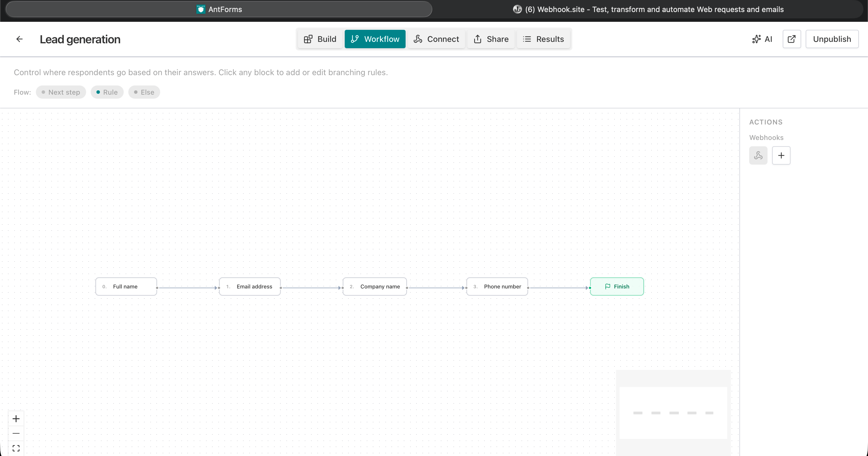The width and height of the screenshot is (868, 456).
Task: Open branching rules for the Full name block
Action: coord(126,286)
